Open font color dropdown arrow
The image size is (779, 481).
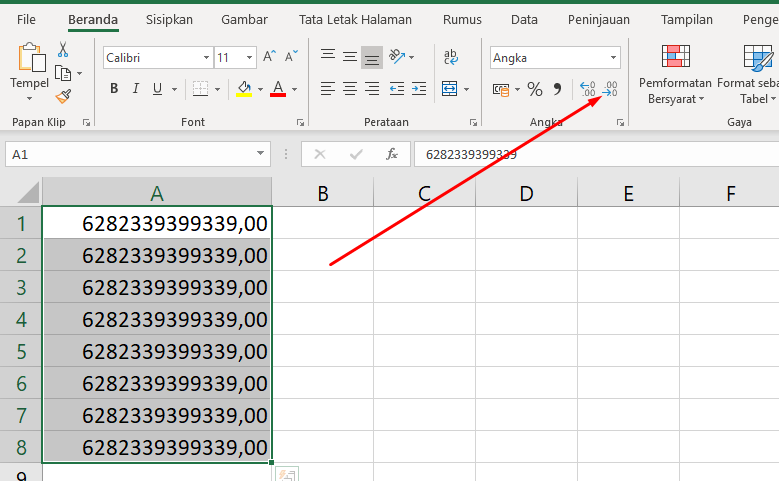coord(295,89)
